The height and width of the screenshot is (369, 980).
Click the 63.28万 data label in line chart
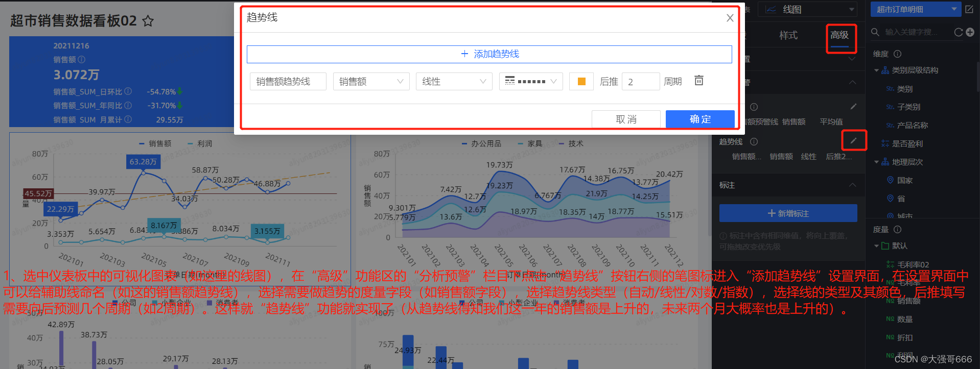[143, 162]
